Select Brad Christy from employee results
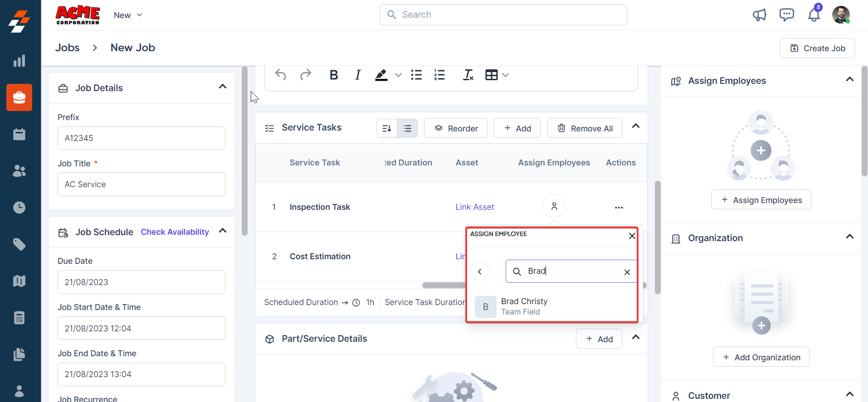The image size is (868, 402). (524, 306)
